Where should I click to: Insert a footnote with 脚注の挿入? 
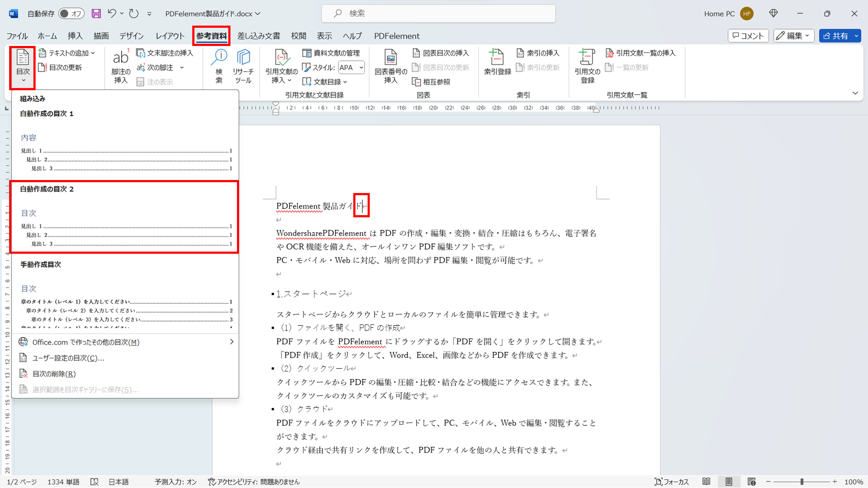click(121, 66)
